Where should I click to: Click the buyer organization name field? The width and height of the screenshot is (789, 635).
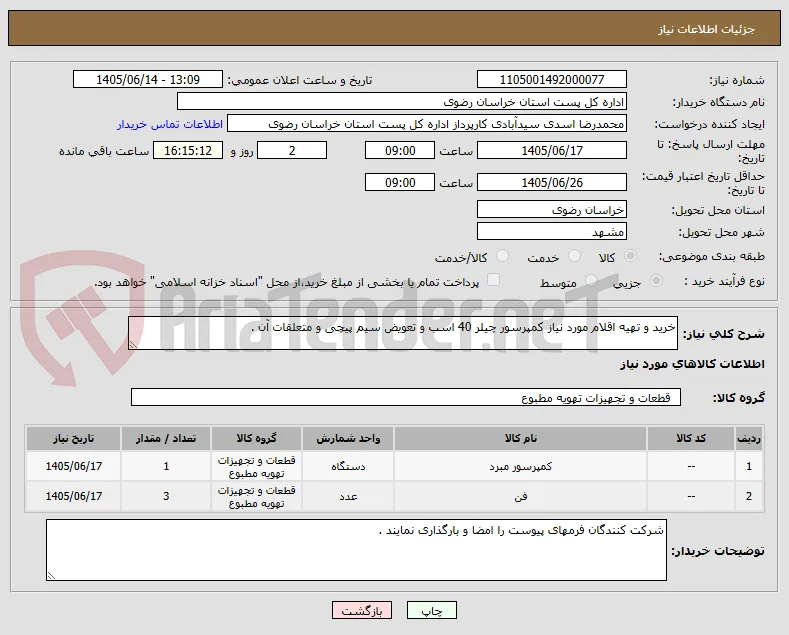pos(402,102)
